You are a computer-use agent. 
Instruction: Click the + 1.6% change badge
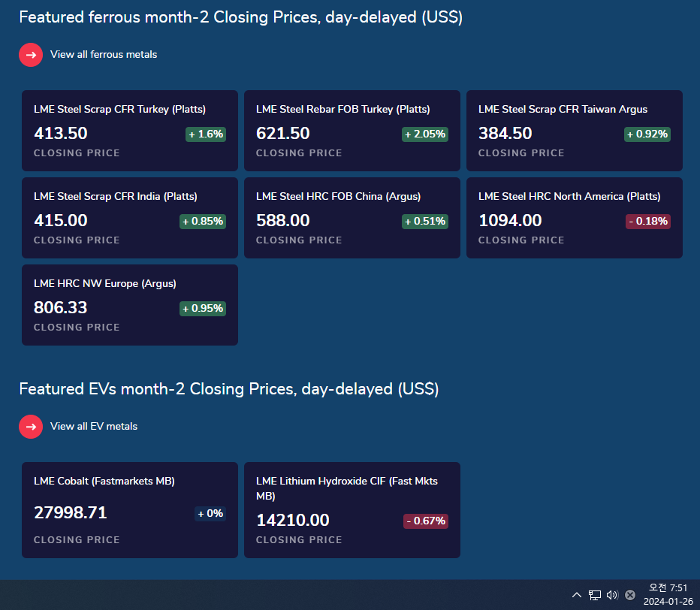[206, 134]
